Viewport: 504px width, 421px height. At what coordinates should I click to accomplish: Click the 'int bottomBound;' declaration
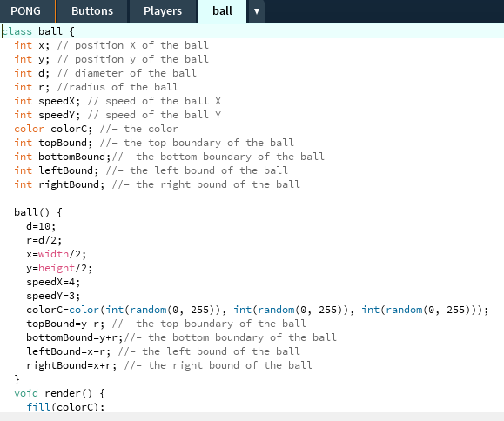(x=63, y=157)
